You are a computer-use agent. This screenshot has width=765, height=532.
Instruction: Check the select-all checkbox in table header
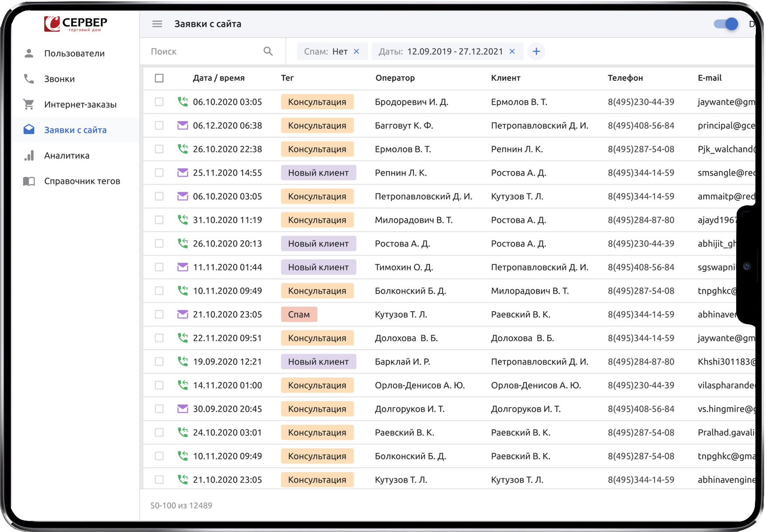click(x=159, y=78)
